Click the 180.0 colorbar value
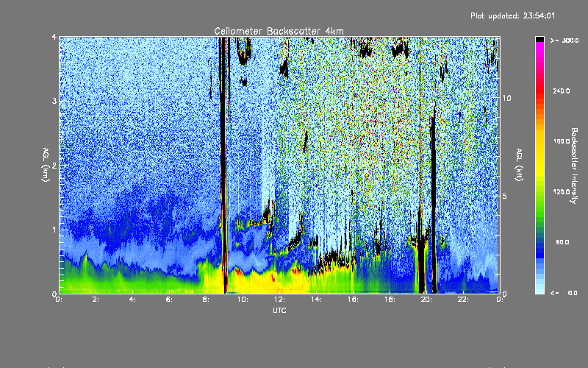 (562, 141)
